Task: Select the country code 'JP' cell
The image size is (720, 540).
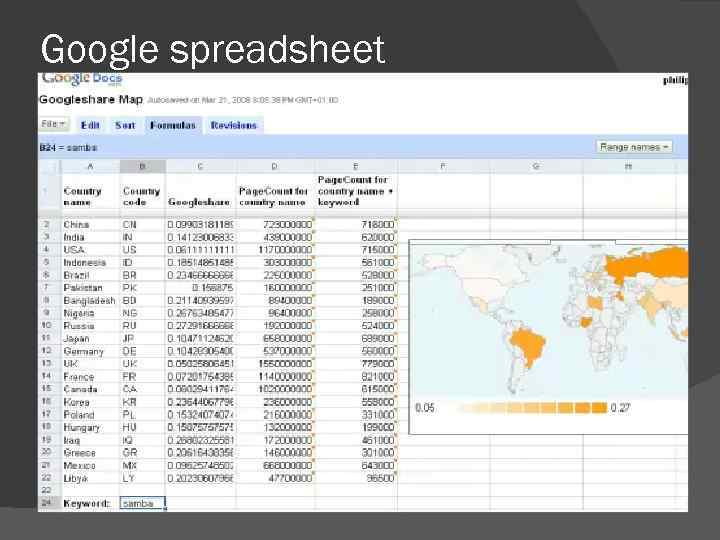Action: 142,338
